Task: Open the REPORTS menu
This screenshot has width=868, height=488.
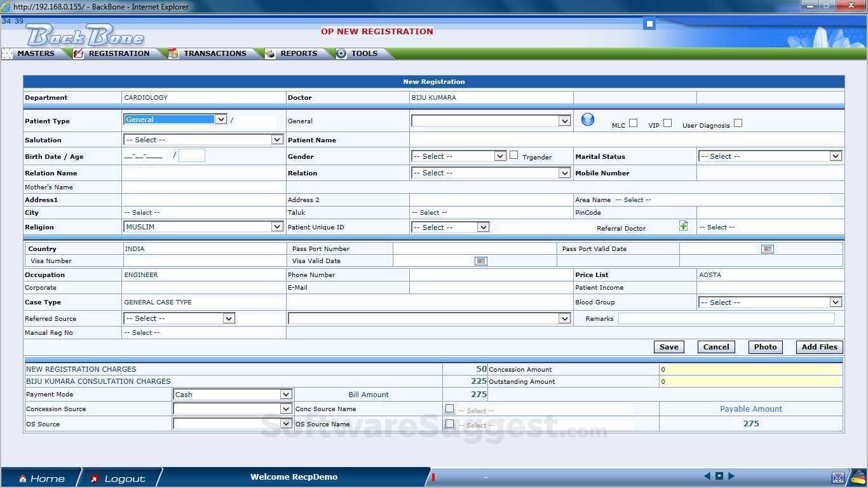Action: tap(299, 53)
